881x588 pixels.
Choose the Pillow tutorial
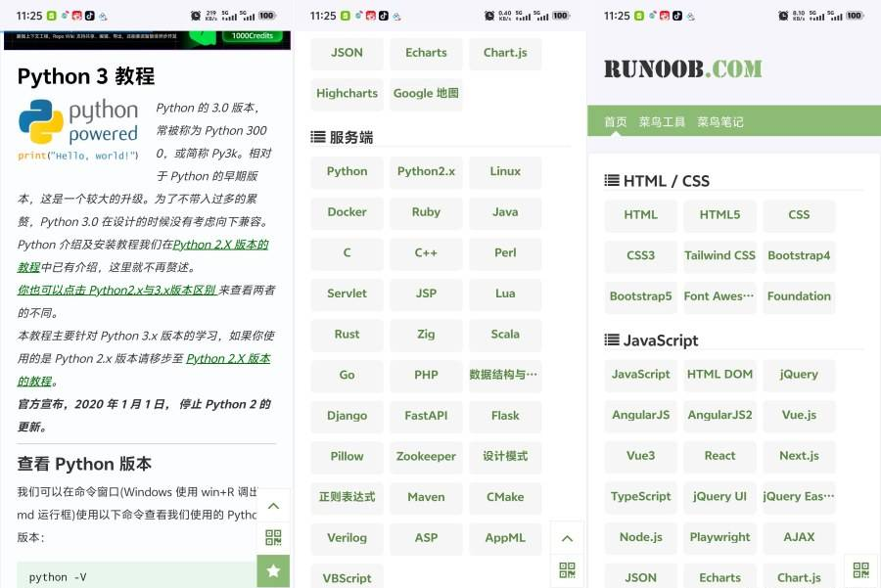coord(347,457)
